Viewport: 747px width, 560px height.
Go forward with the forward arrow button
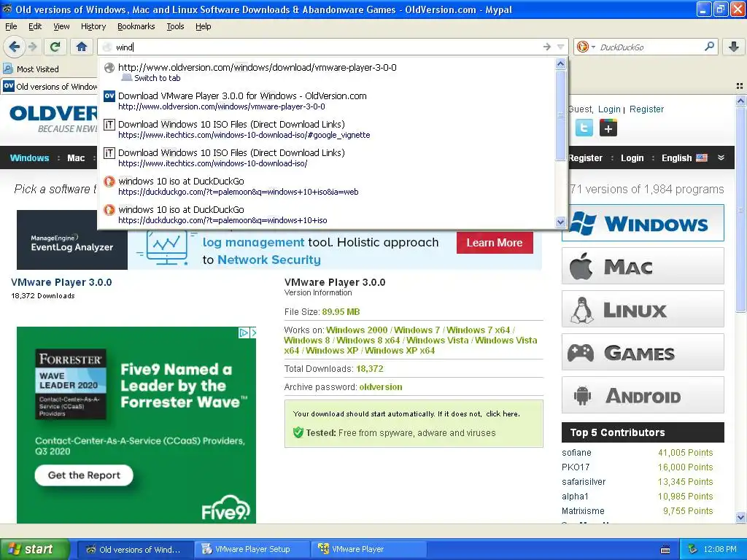[32, 47]
